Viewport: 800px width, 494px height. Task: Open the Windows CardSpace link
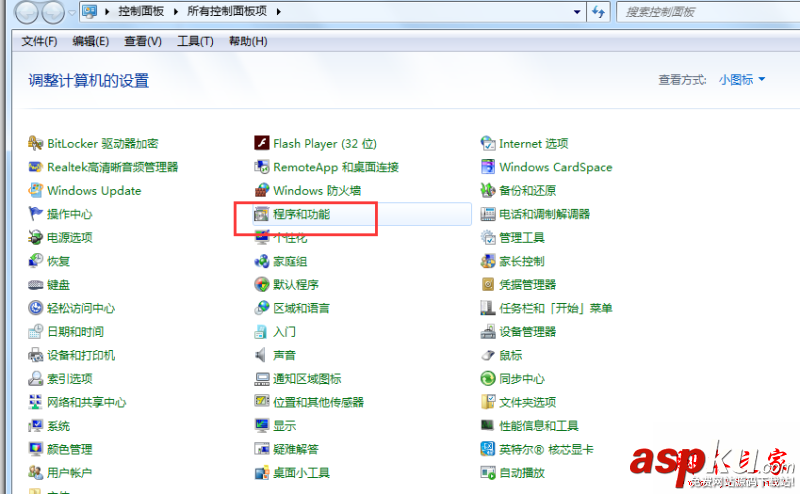(x=556, y=167)
